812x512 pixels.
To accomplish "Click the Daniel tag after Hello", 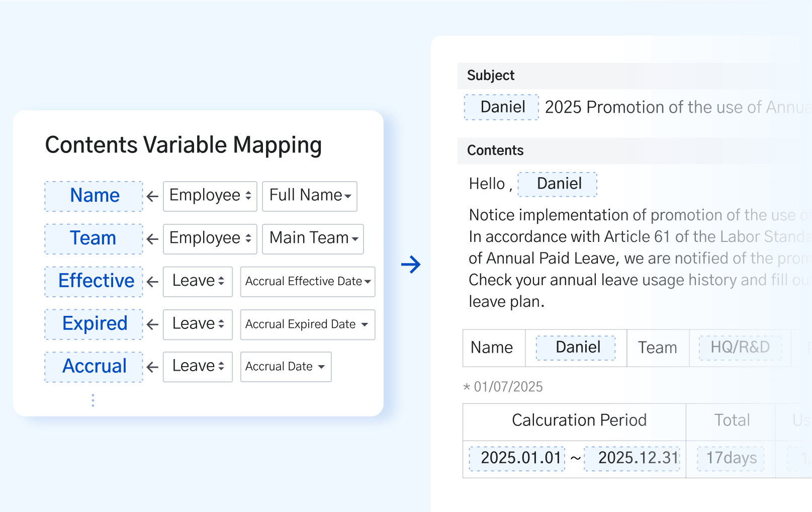I will [x=558, y=184].
